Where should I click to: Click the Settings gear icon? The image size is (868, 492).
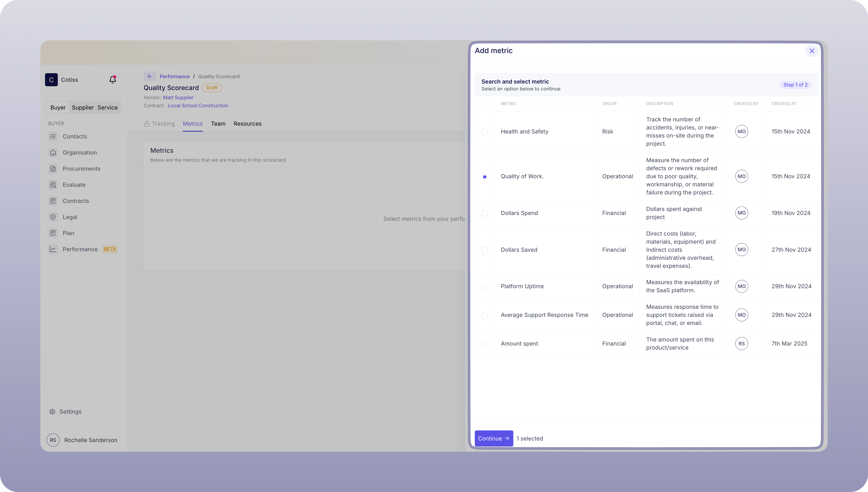click(x=52, y=412)
